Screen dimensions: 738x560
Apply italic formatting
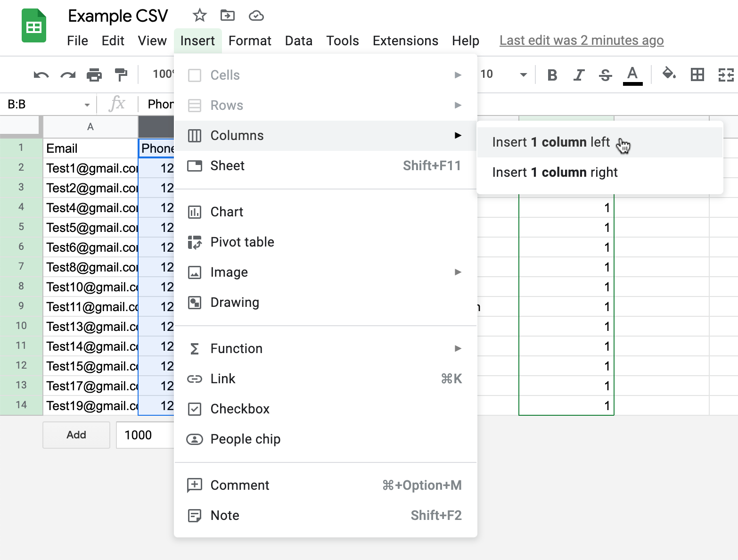(x=578, y=74)
